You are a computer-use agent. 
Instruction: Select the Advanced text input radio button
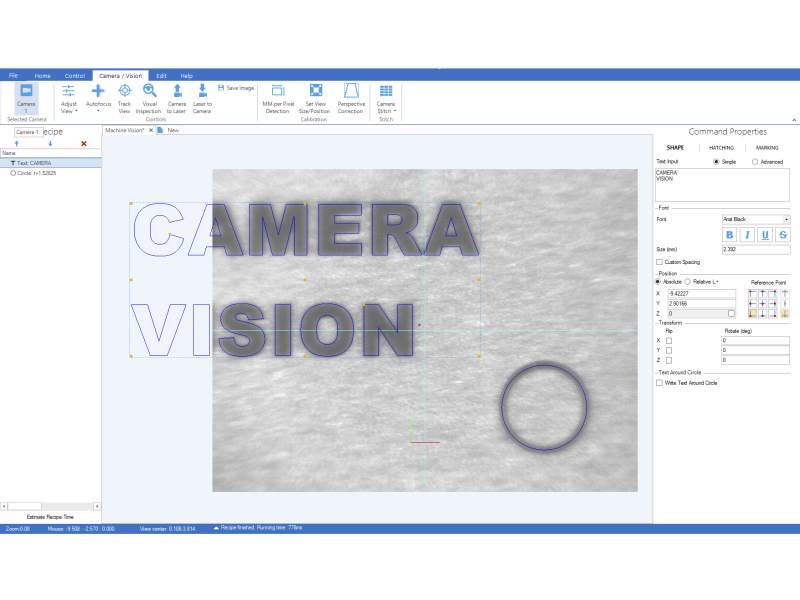coord(755,162)
